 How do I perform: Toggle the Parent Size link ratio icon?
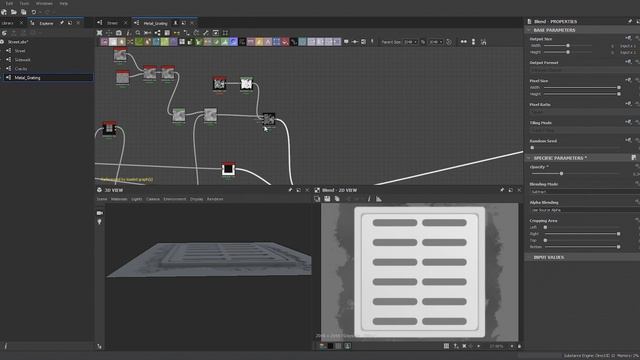[x=423, y=42]
